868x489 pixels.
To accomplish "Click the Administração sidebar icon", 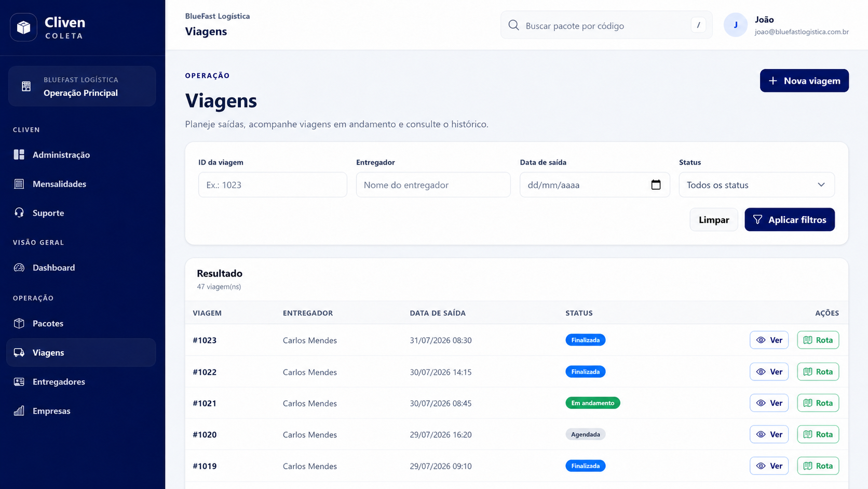I will (19, 154).
